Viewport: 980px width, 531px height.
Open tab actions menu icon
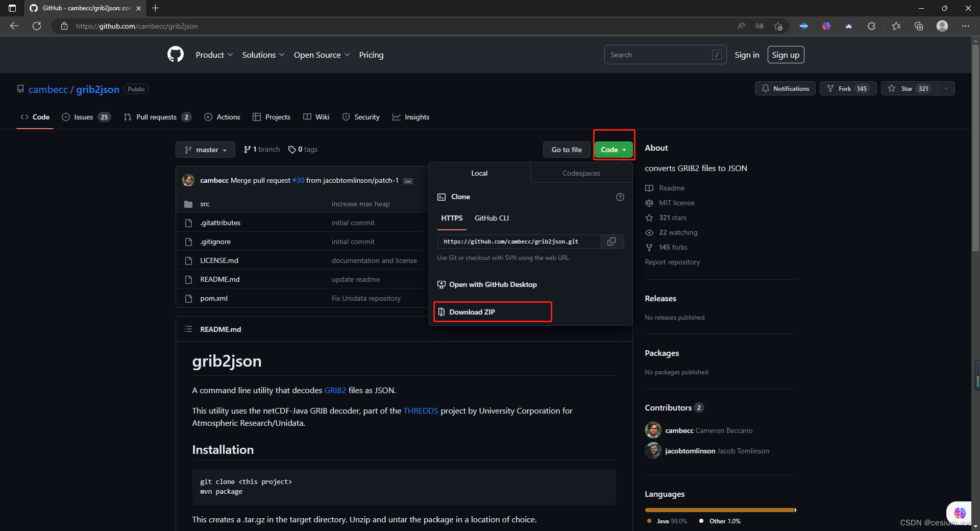click(x=12, y=8)
